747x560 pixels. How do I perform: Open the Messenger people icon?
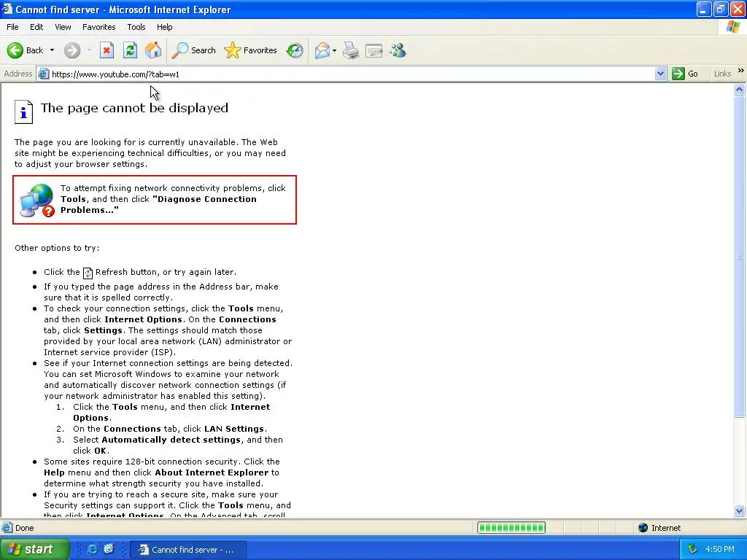pyautogui.click(x=398, y=50)
